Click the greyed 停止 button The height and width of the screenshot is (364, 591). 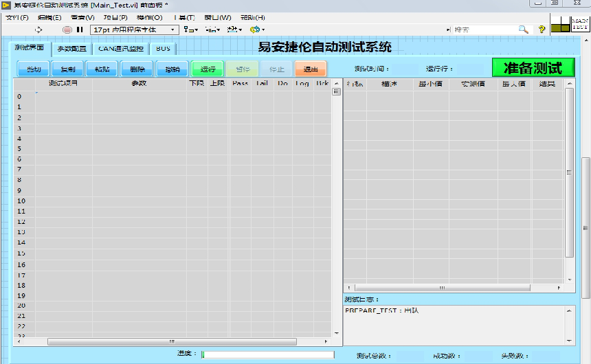[x=277, y=69]
